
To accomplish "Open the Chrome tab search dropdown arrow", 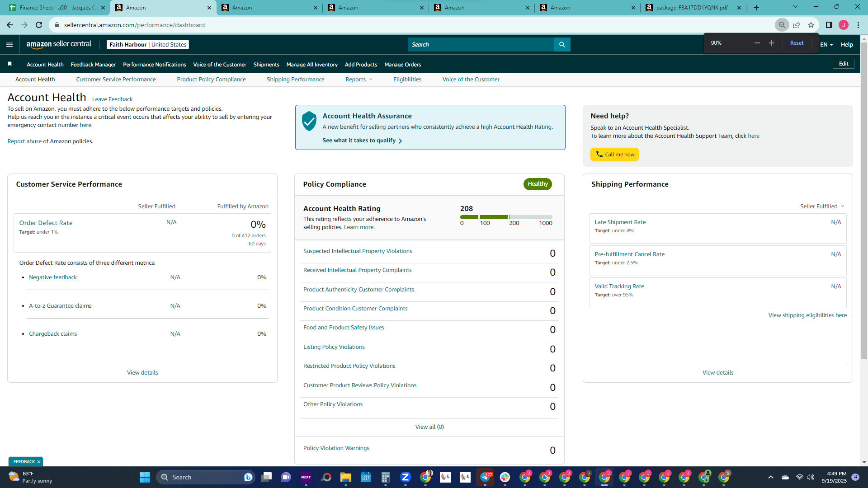I will pos(795,7).
